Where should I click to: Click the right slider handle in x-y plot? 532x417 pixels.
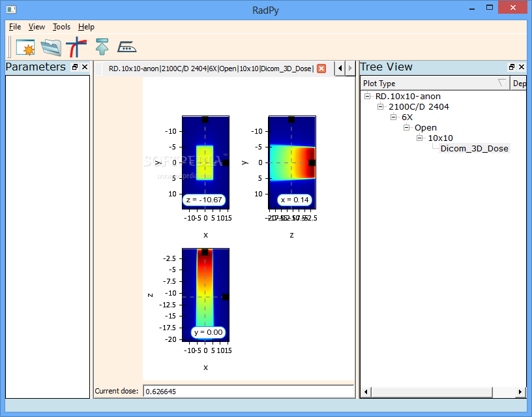[x=226, y=162]
